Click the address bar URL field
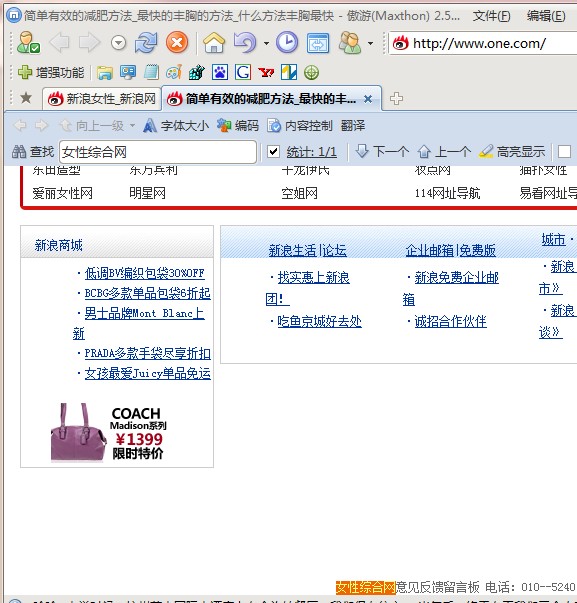Viewport: 577px width, 603px height. [483, 43]
